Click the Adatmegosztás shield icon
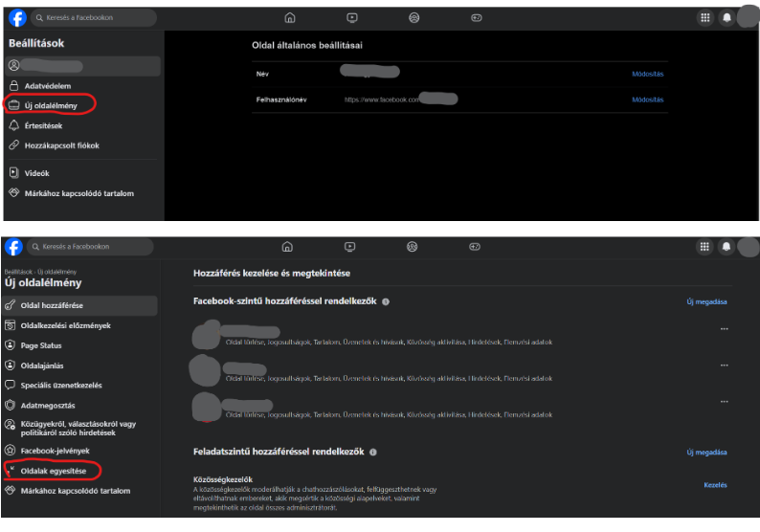Viewport: 760px width, 532px height. pos(10,405)
